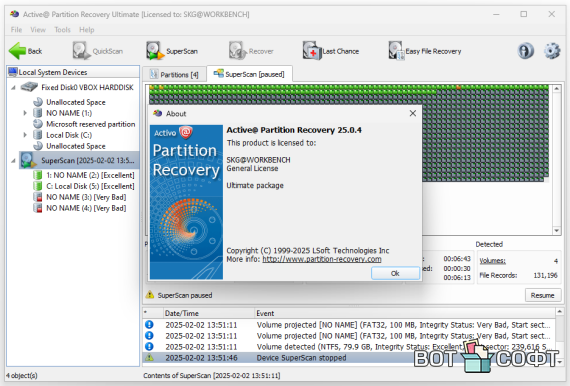Select Microsoft reserved partition icon
This screenshot has height=386, width=570.
click(38, 124)
